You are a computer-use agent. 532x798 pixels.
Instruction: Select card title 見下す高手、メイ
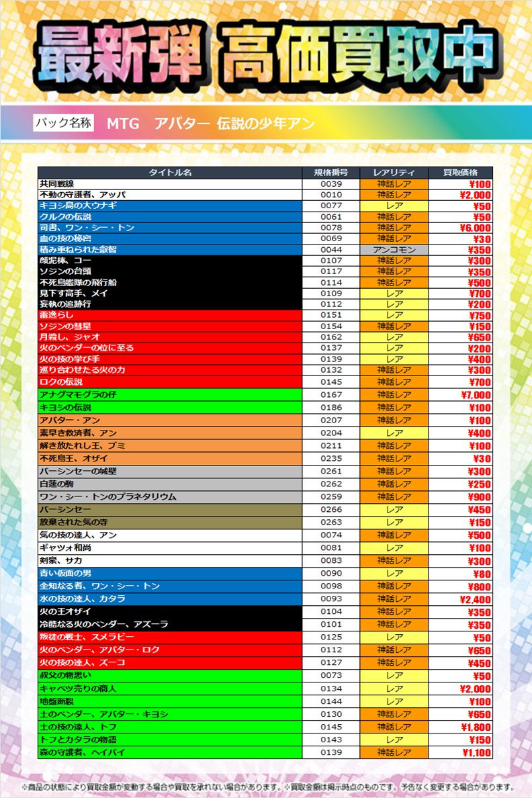[x=74, y=293]
